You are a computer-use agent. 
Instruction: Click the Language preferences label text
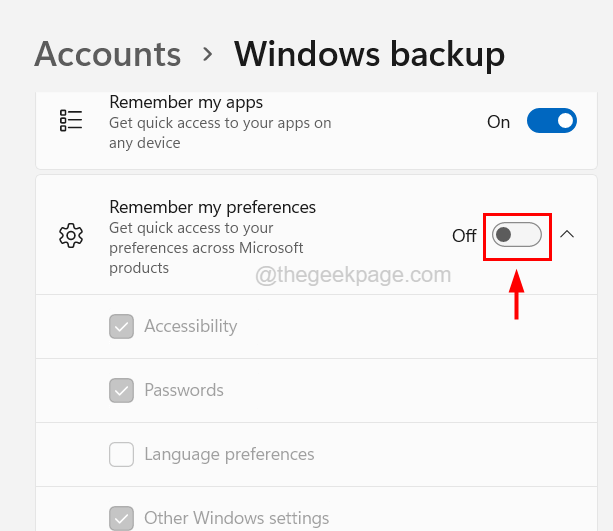(x=229, y=454)
